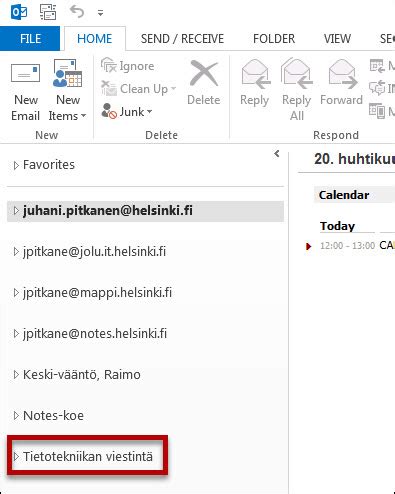Click the red arrow appointment marker

[309, 246]
